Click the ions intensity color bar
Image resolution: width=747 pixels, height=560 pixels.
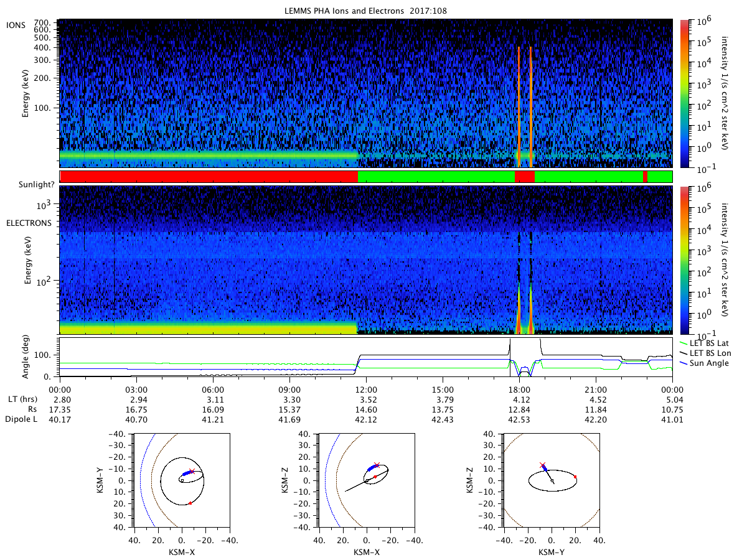(x=684, y=93)
